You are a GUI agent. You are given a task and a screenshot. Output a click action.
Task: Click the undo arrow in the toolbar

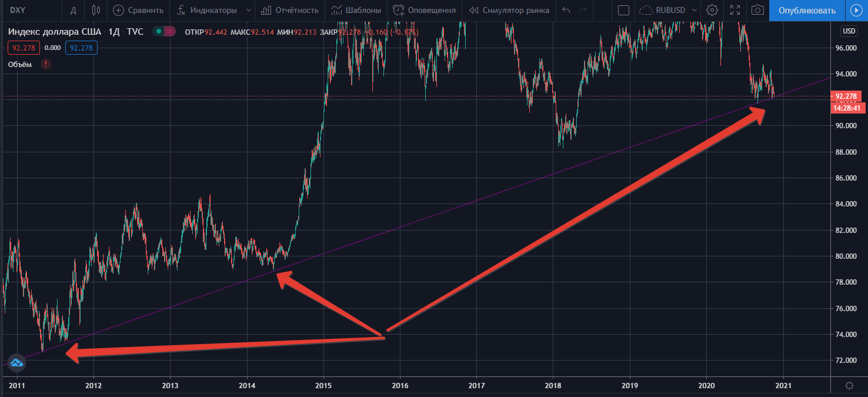[x=566, y=10]
